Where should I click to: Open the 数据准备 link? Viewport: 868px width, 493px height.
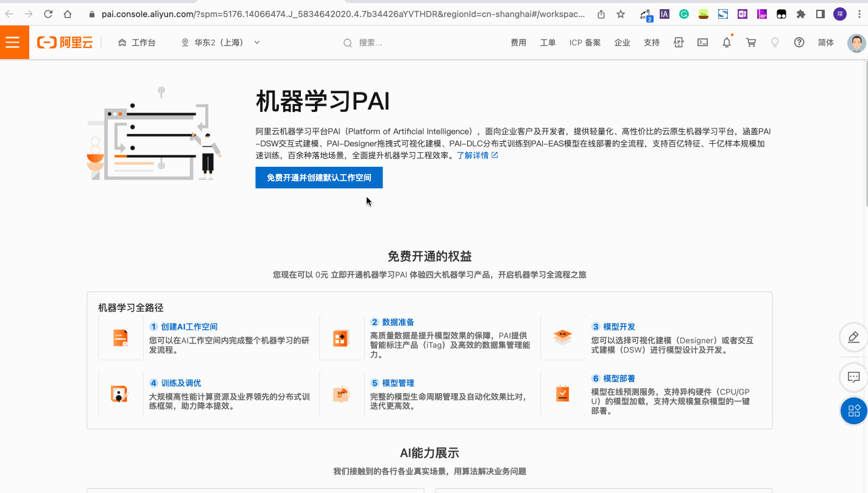click(398, 322)
